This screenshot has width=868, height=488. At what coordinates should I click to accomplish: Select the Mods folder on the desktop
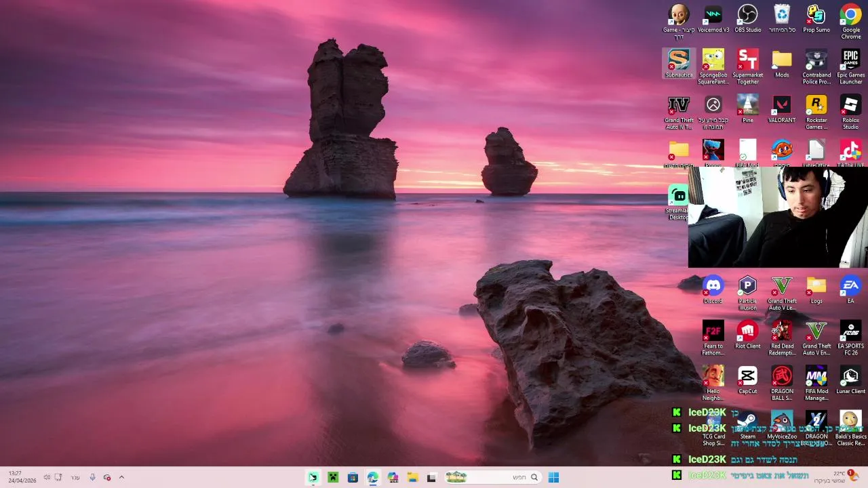click(x=782, y=64)
